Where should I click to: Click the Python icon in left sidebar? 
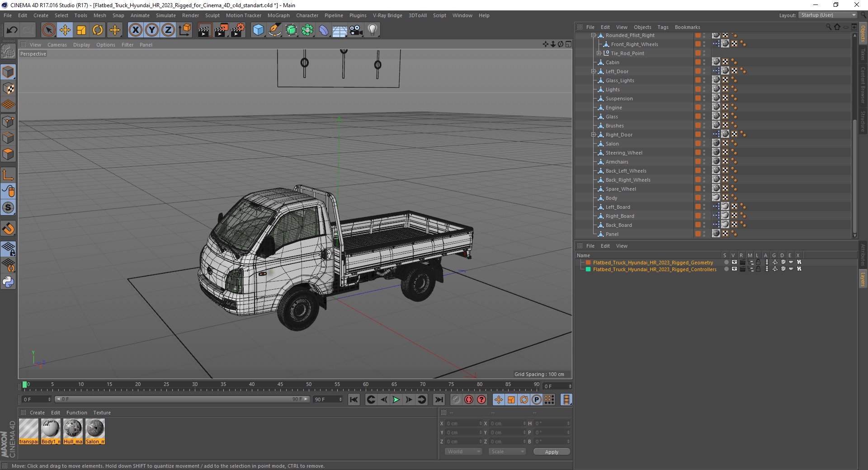[9, 282]
